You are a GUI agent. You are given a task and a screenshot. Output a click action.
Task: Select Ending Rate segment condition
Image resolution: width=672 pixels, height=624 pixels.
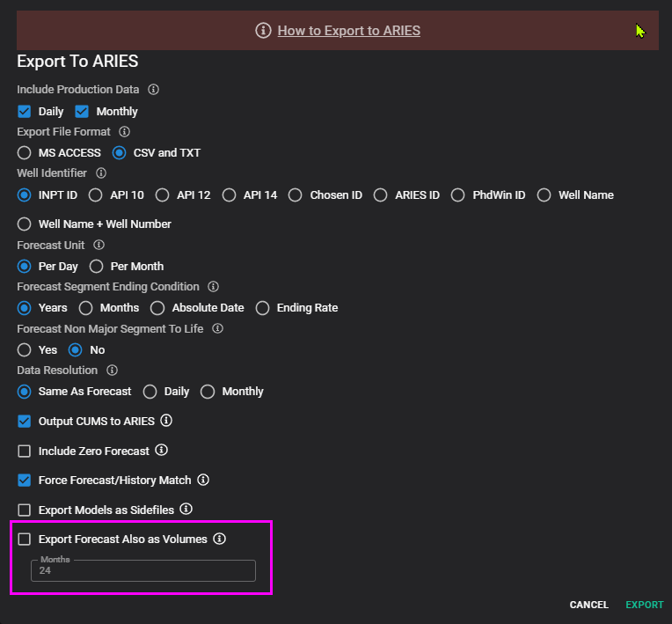263,308
